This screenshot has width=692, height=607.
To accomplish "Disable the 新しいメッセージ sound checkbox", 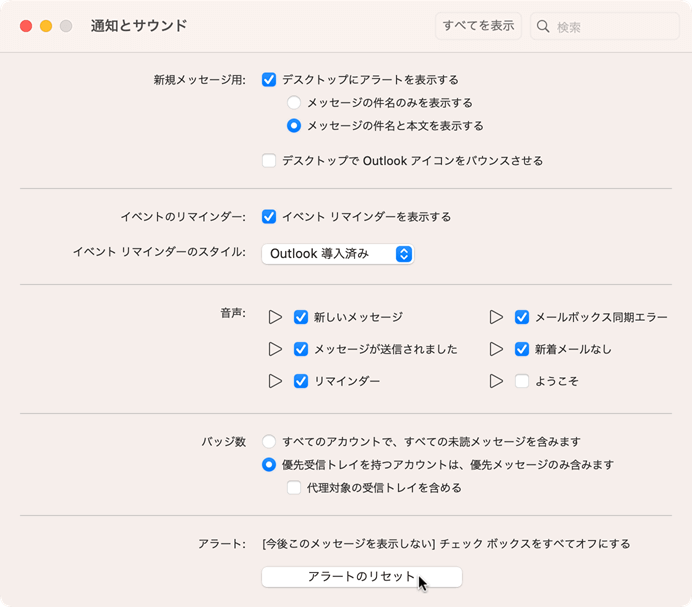I will (x=301, y=317).
